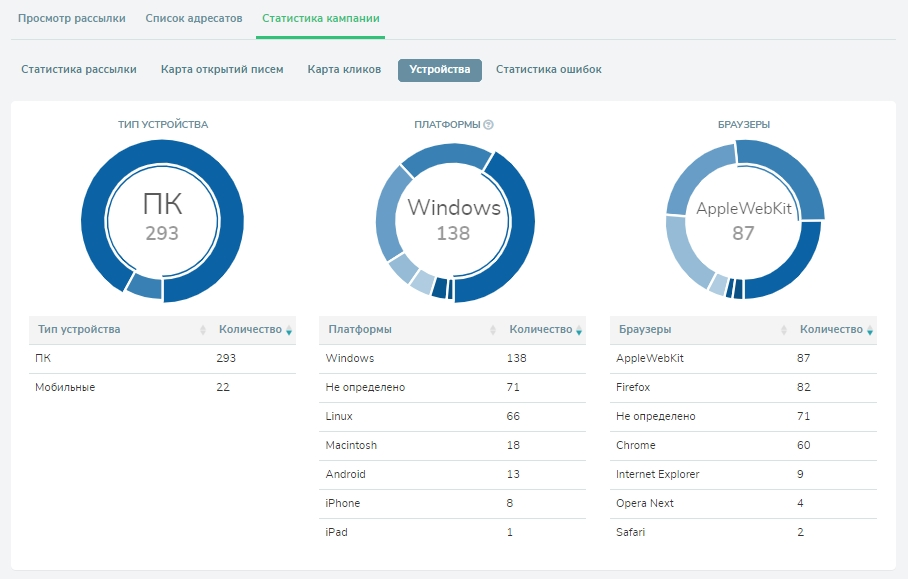Image resolution: width=908 pixels, height=579 pixels.
Task: Sort by the Браузеры column arrows
Action: tap(783, 330)
